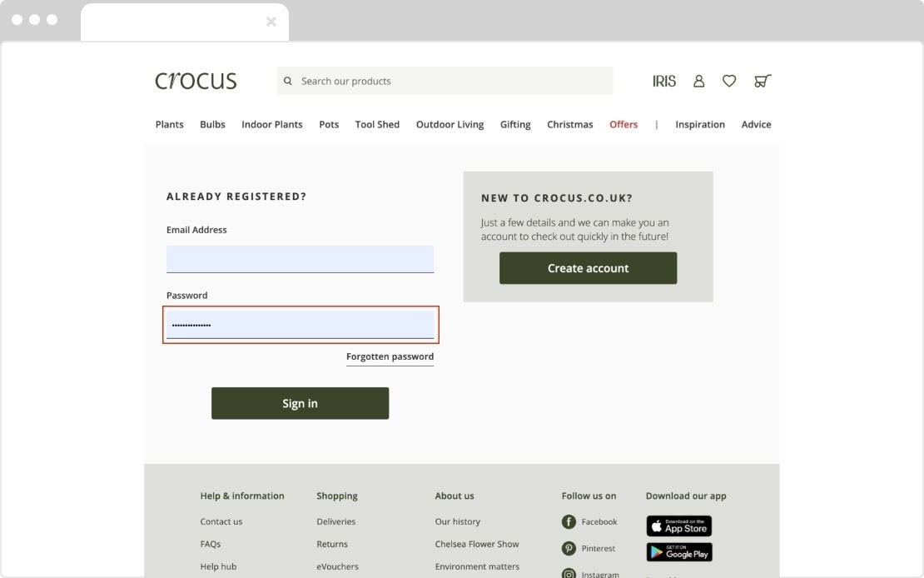
Task: Click the Google Play download badge
Action: coord(679,552)
